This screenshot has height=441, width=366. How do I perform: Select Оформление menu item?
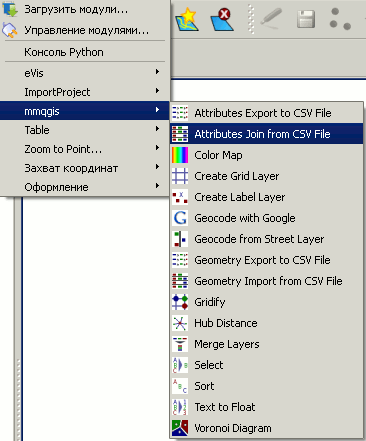(x=85, y=187)
